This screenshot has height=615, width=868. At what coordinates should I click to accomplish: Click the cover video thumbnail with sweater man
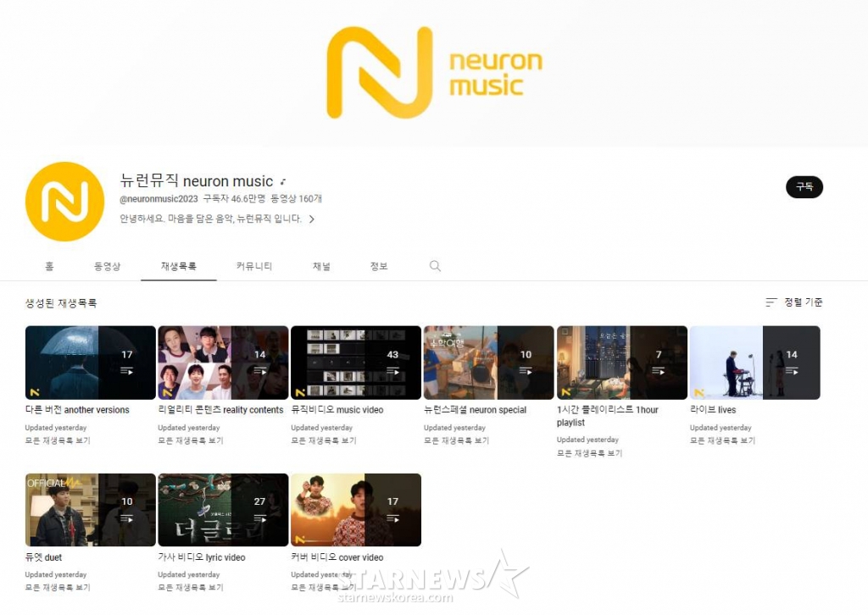[356, 509]
